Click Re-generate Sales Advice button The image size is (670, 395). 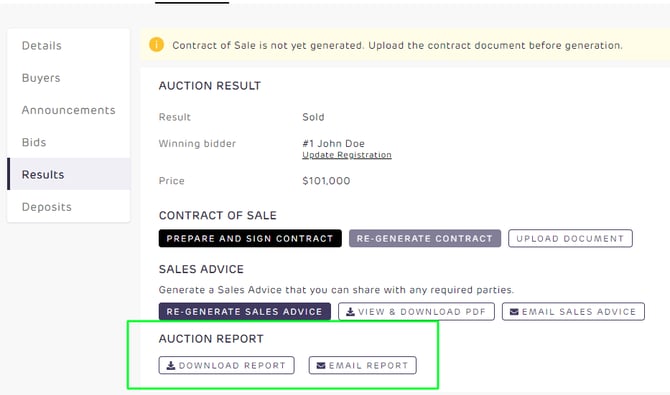click(x=244, y=312)
